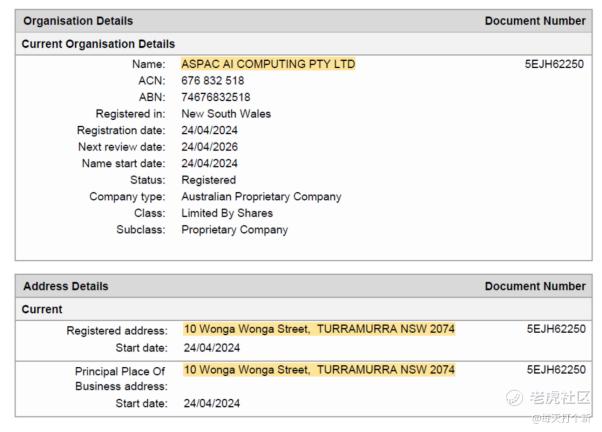Click the Subclass value Proprietary Company
This screenshot has width=602, height=432.
[234, 230]
